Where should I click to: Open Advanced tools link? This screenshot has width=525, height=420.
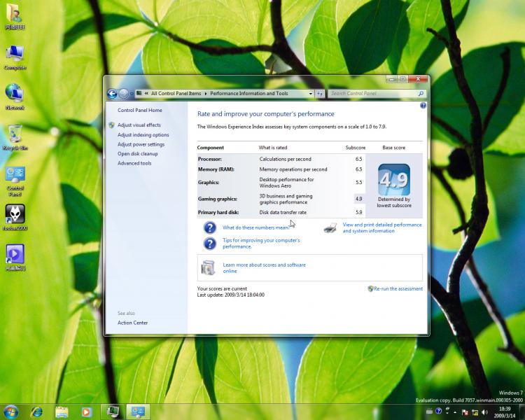134,163
